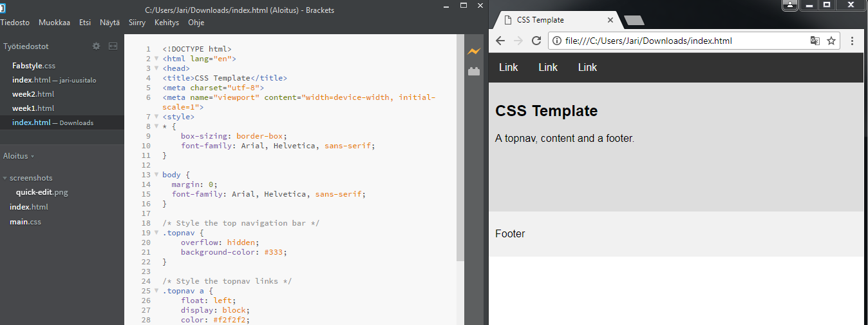Image resolution: width=868 pixels, height=325 pixels.
Task: Collapse the screenshots folder
Action: click(x=5, y=178)
